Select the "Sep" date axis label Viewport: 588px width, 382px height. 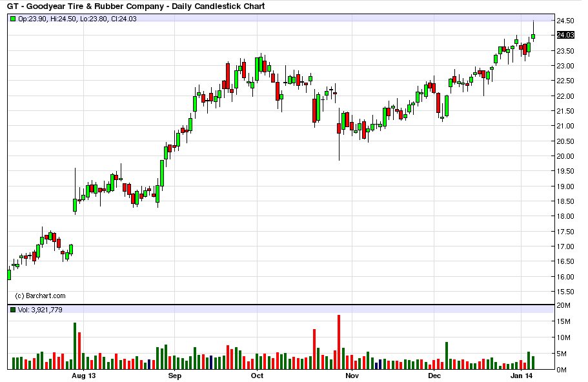[x=175, y=376]
